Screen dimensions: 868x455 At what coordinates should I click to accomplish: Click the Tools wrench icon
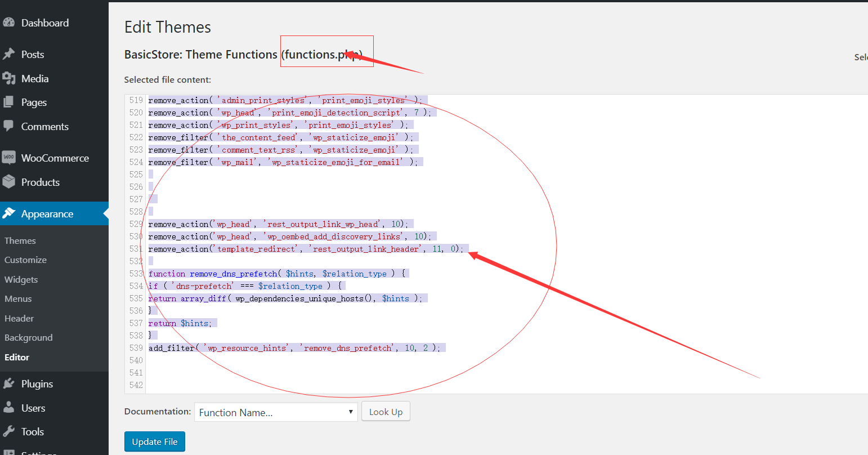(x=9, y=432)
